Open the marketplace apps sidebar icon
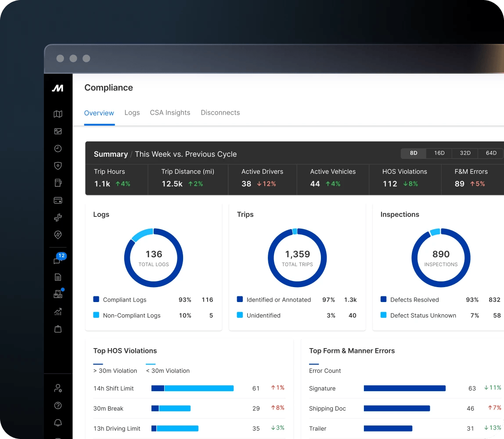 click(58, 294)
